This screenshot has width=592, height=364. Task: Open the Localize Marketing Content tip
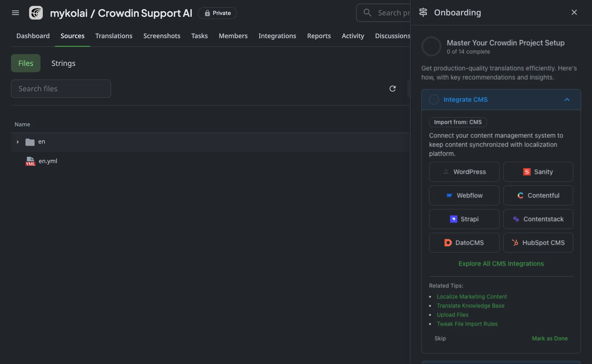pyautogui.click(x=471, y=297)
